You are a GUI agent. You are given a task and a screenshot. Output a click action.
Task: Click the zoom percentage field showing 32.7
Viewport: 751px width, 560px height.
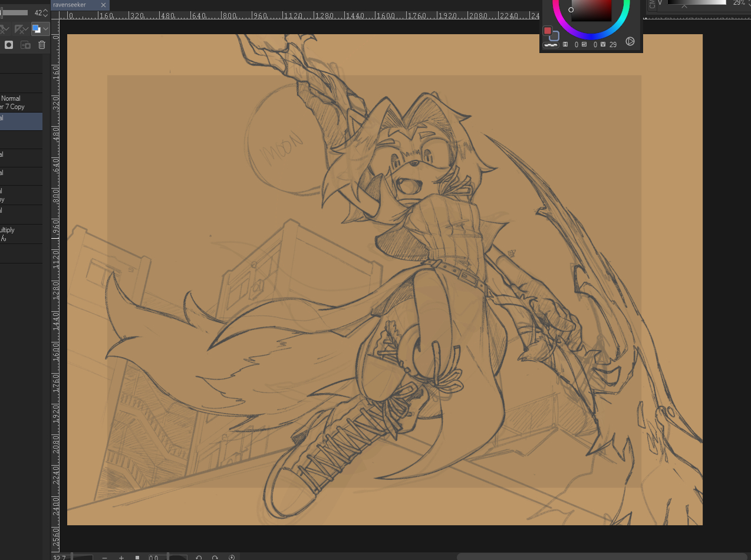pos(60,557)
